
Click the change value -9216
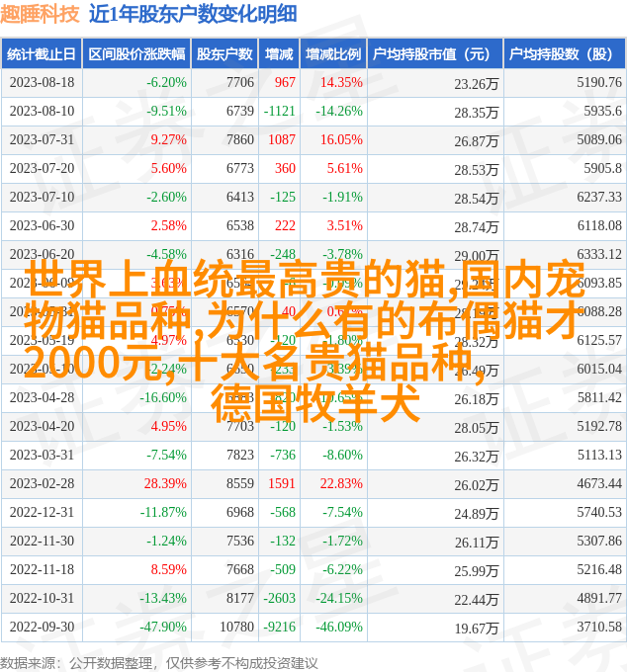tap(280, 627)
